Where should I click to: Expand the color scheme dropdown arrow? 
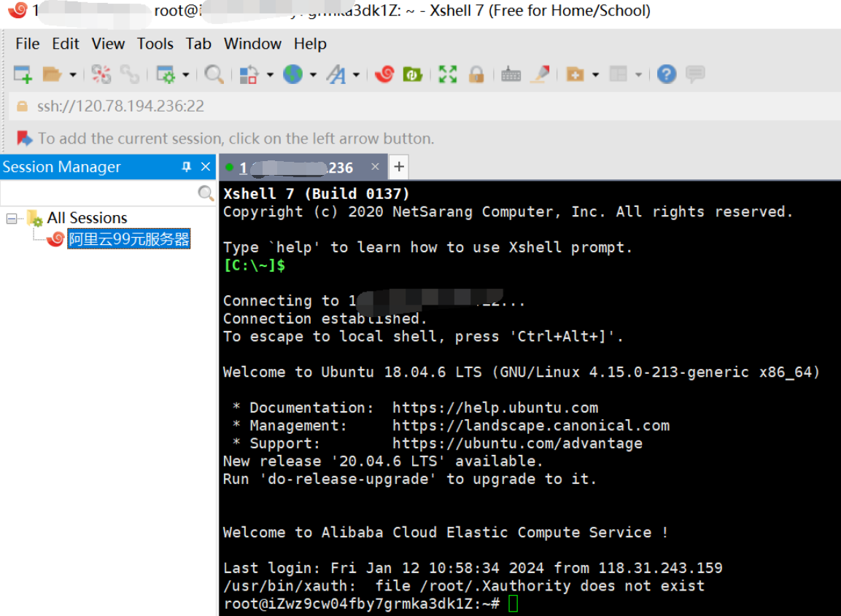click(x=270, y=75)
